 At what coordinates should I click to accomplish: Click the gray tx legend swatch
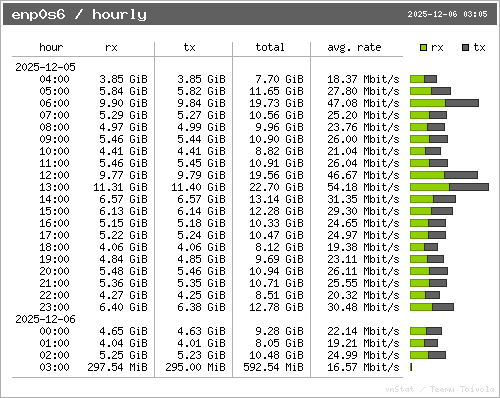[466, 48]
